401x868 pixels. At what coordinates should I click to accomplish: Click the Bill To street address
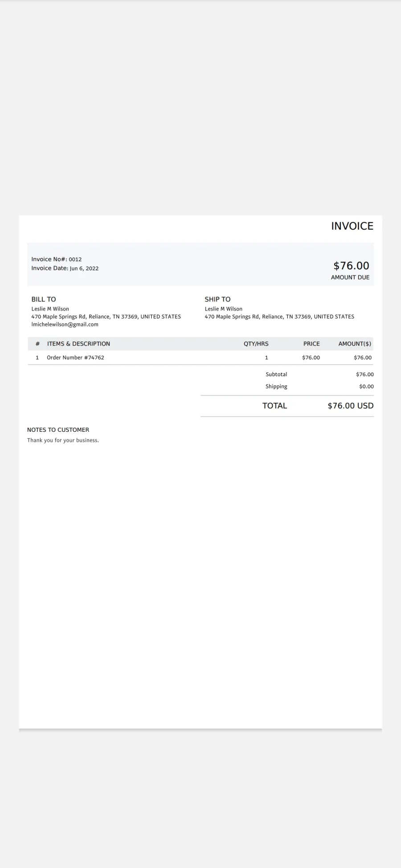[x=106, y=316]
